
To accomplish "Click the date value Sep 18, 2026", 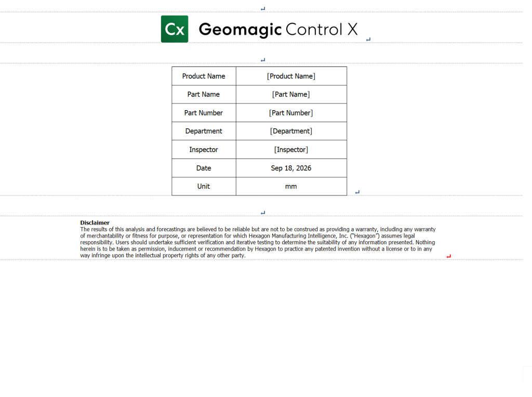I will point(291,168).
